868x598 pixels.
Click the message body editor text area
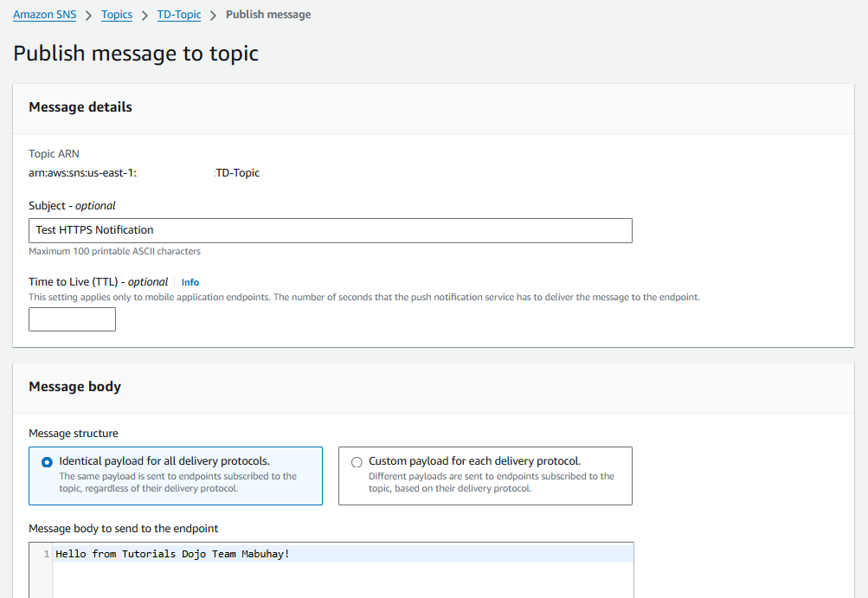pos(346,571)
